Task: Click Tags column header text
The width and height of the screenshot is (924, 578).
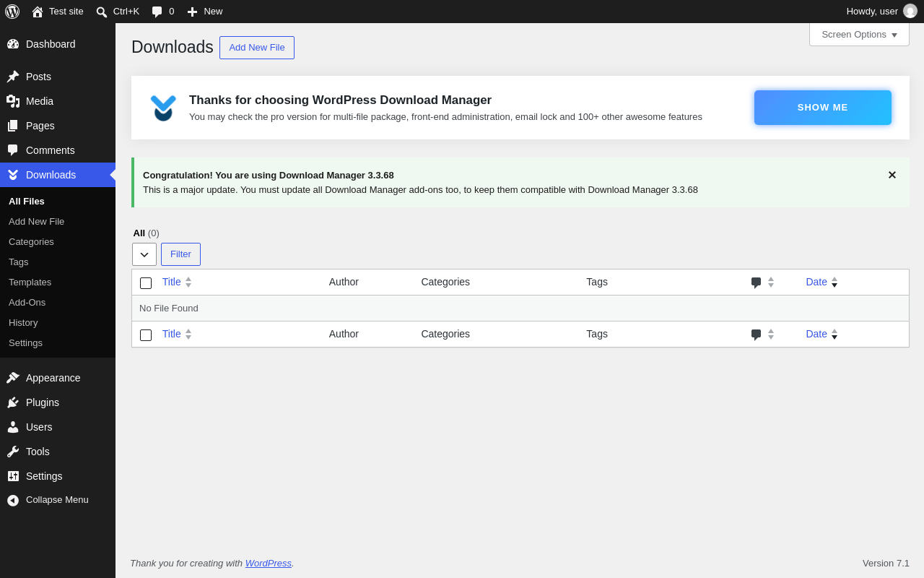Action: pyautogui.click(x=597, y=282)
